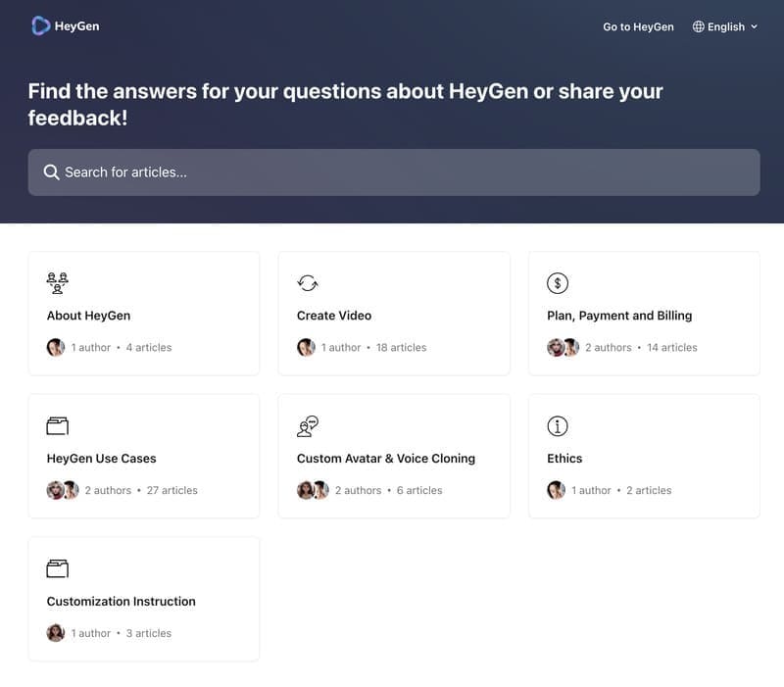This screenshot has width=784, height=687.
Task: Click the '4 articles' text
Action: point(149,348)
